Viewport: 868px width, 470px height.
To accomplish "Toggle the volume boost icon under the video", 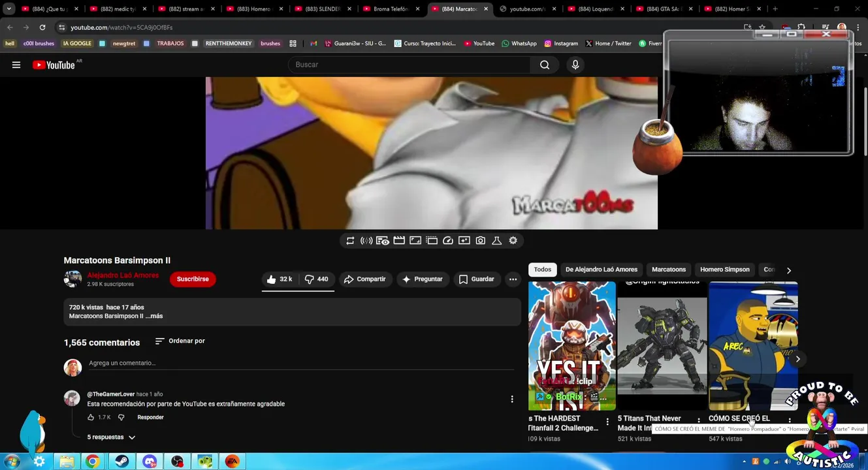I will tap(366, 241).
